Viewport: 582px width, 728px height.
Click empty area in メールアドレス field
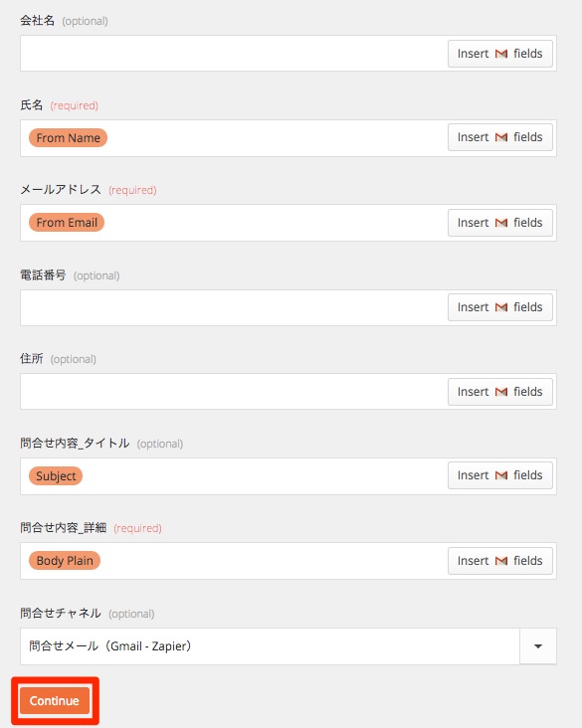point(276,223)
